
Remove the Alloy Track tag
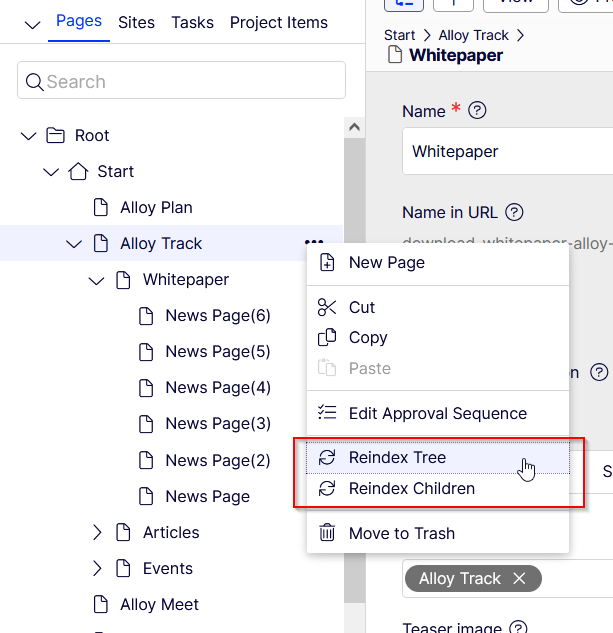tap(519, 578)
